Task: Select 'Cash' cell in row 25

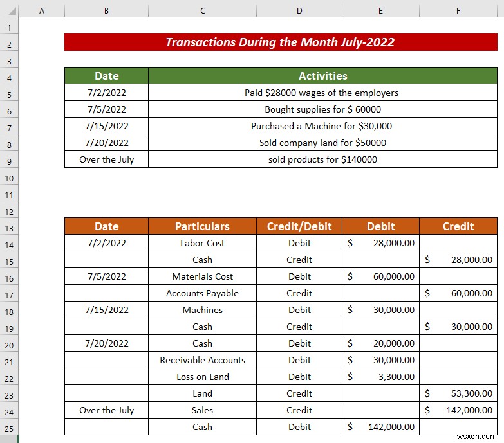Action: click(x=203, y=427)
